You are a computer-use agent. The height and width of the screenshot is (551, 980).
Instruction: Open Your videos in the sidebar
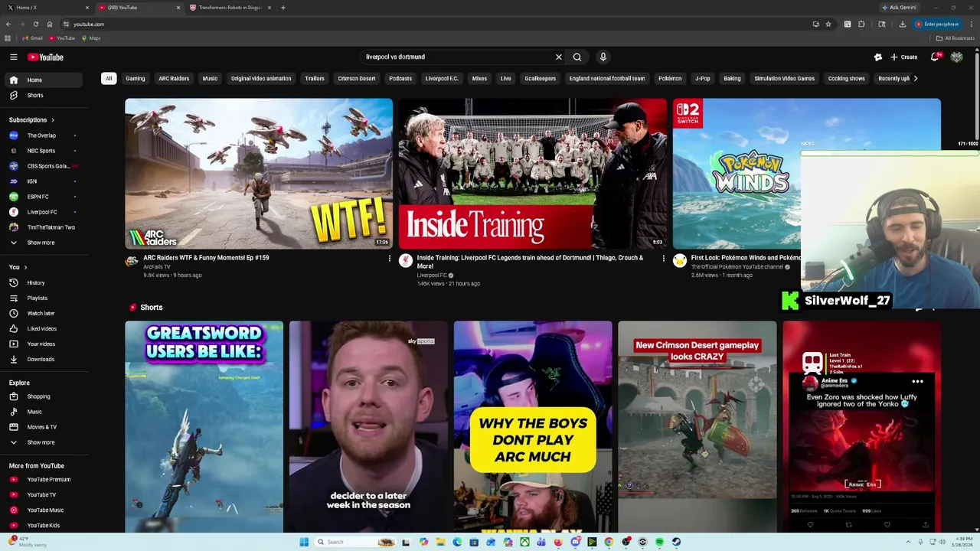click(x=46, y=344)
